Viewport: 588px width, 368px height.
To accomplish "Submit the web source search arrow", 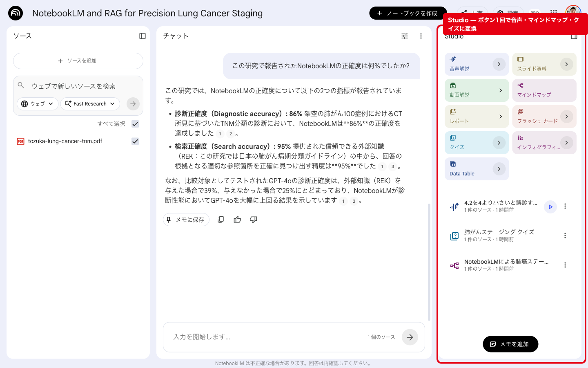I will 133,104.
